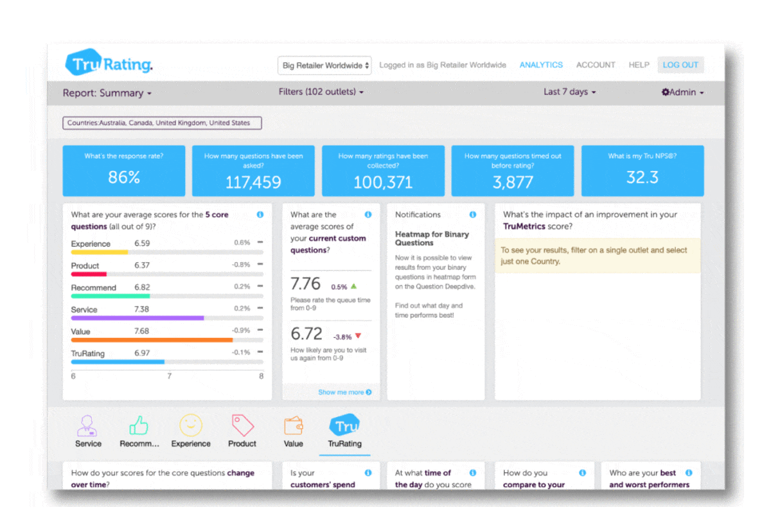Click red down arrow beside -3.8%

pos(358,336)
